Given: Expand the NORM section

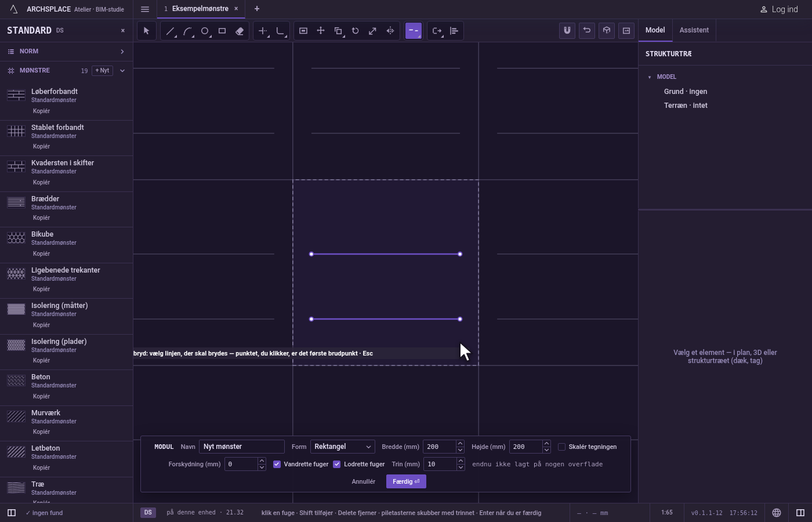Looking at the screenshot, I should pos(66,52).
